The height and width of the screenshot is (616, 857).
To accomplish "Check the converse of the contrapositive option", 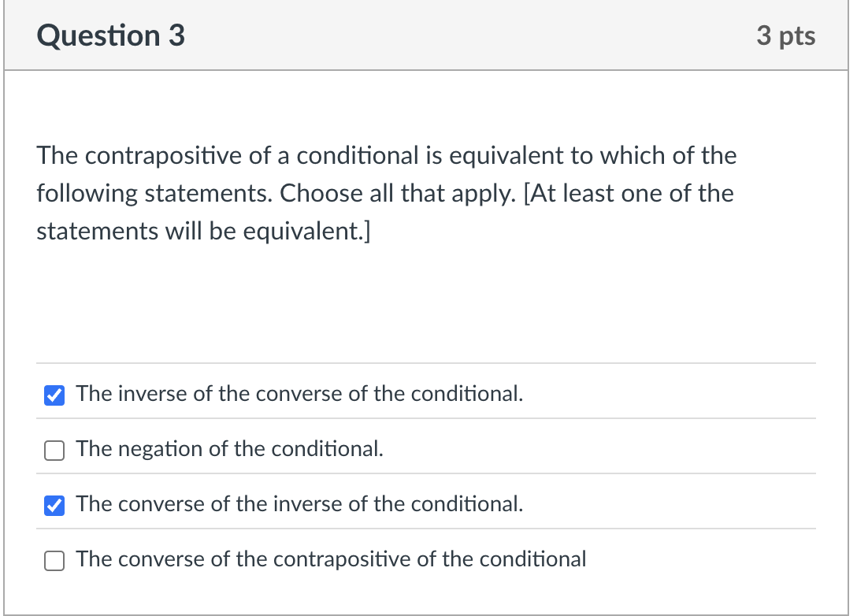I will point(54,561).
